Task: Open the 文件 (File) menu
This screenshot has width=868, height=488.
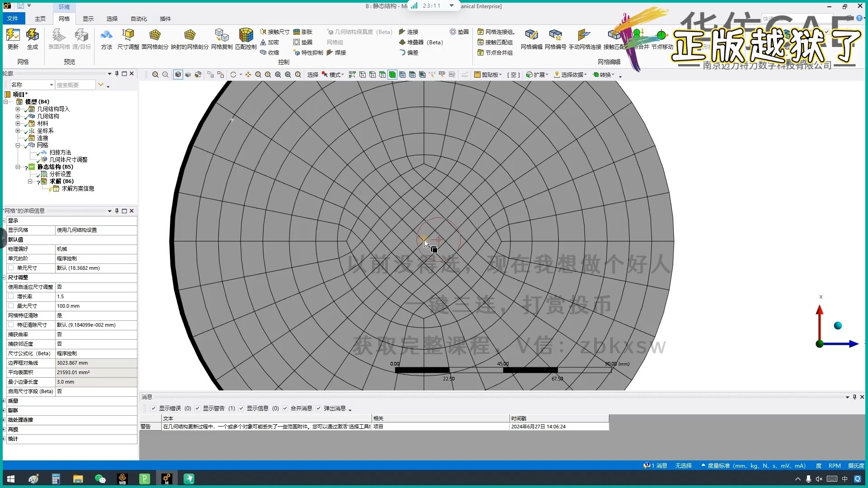Action: point(13,19)
